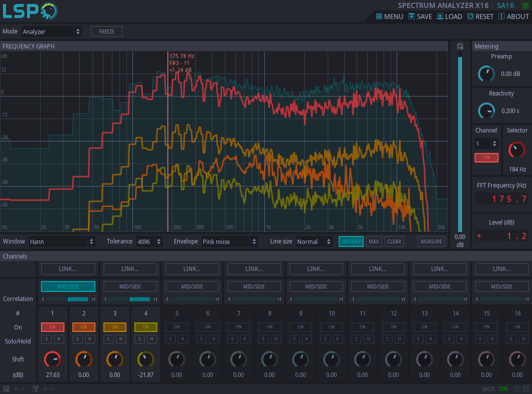Hold channel 3 with its H button
Viewport: 532px width, 394px height.
121,339
